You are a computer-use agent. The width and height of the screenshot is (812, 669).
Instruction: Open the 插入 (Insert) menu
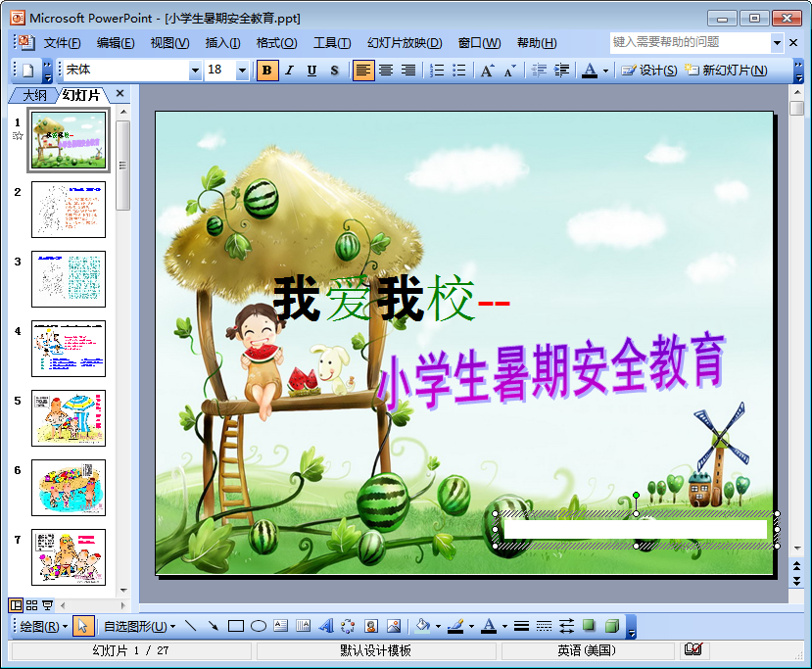tap(222, 43)
